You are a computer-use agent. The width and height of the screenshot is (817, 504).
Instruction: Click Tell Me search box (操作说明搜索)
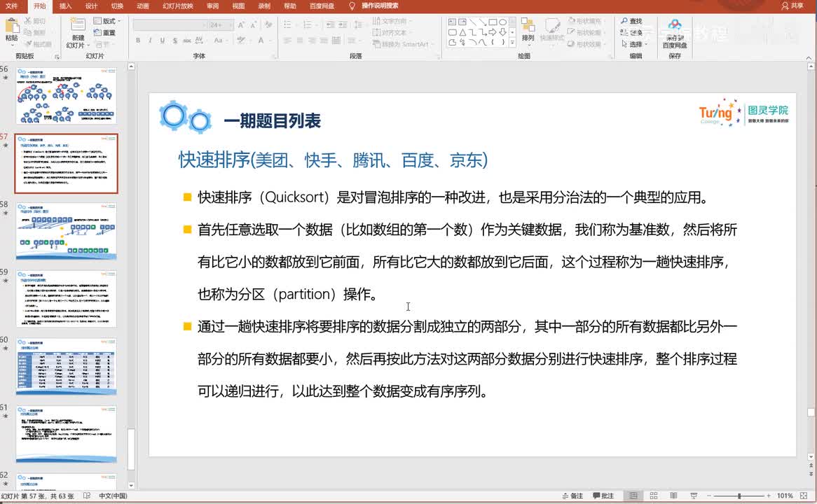[x=380, y=6]
